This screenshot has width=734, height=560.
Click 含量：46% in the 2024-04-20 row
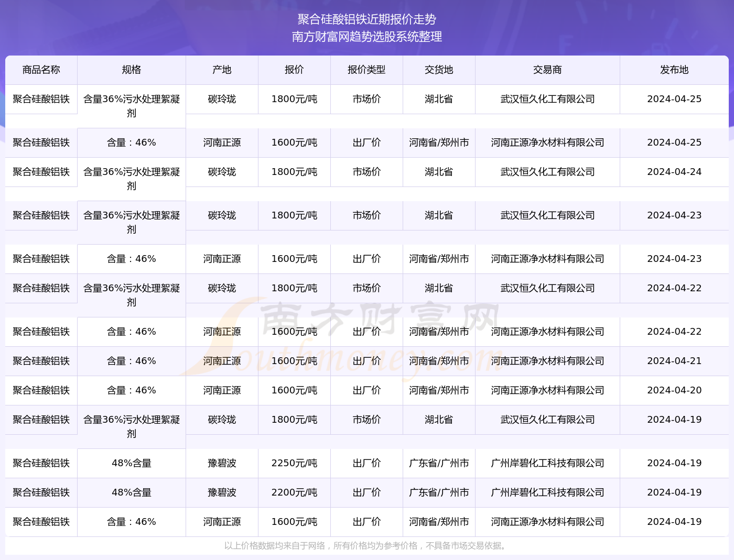(x=132, y=390)
